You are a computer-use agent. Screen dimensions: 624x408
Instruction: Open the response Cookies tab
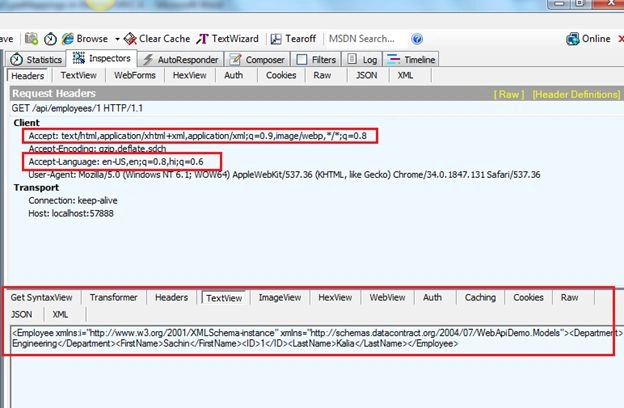tap(528, 297)
